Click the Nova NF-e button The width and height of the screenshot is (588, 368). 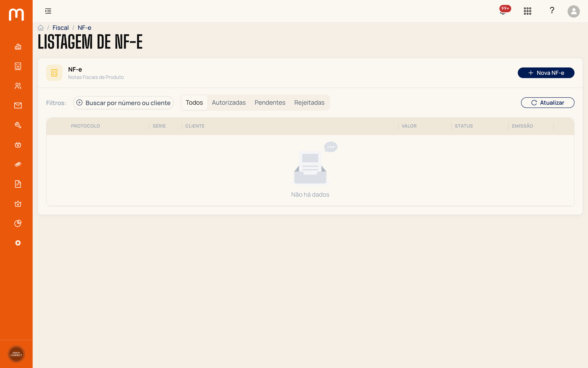(546, 73)
